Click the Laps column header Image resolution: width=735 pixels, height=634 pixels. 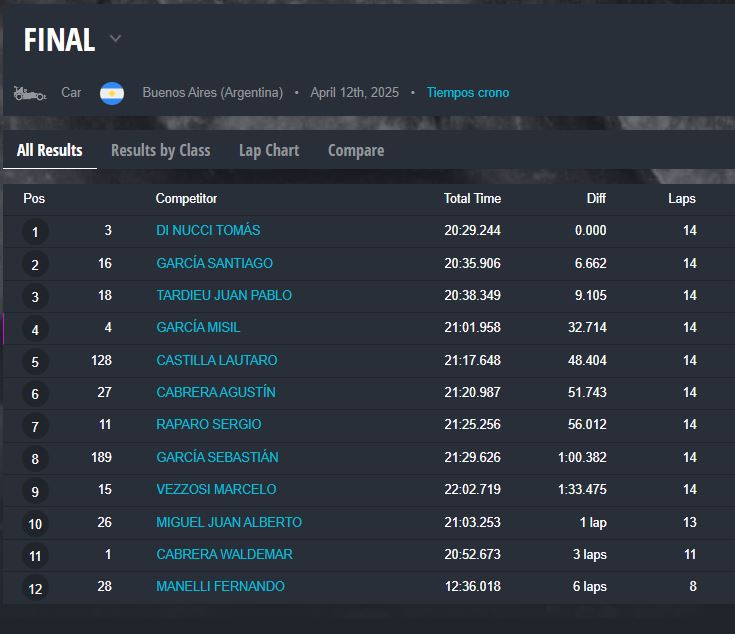(681, 199)
